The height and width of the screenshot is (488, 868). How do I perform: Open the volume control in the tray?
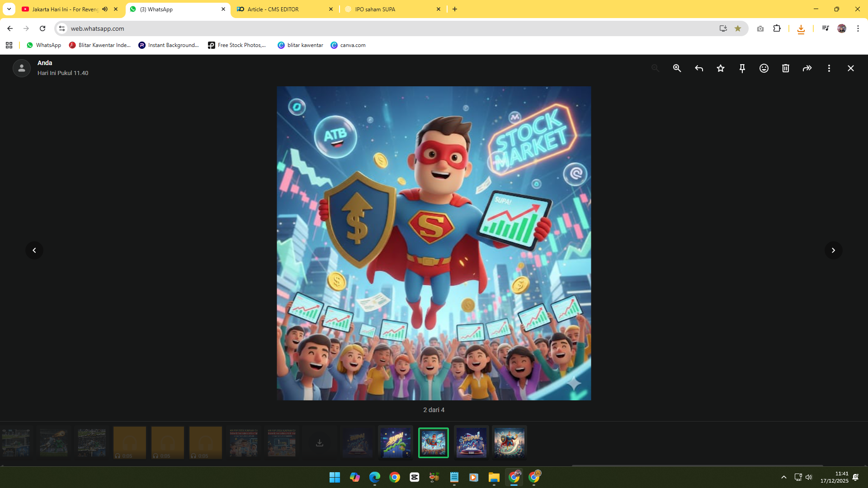pos(809,477)
